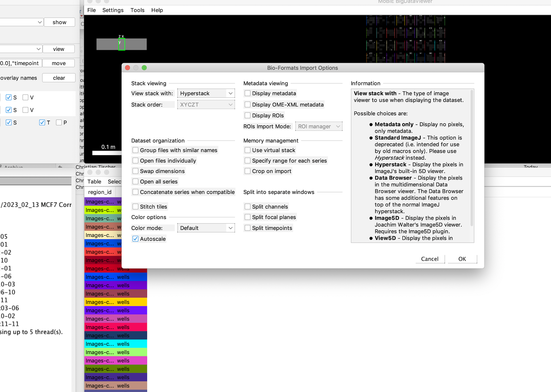Open the Tools menu
The width and height of the screenshot is (551, 392).
[x=137, y=10]
